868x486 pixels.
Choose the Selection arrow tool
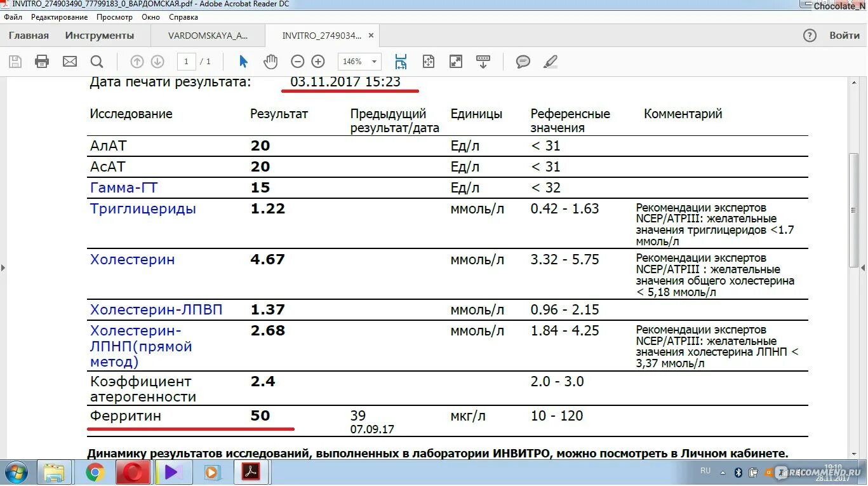coord(243,62)
